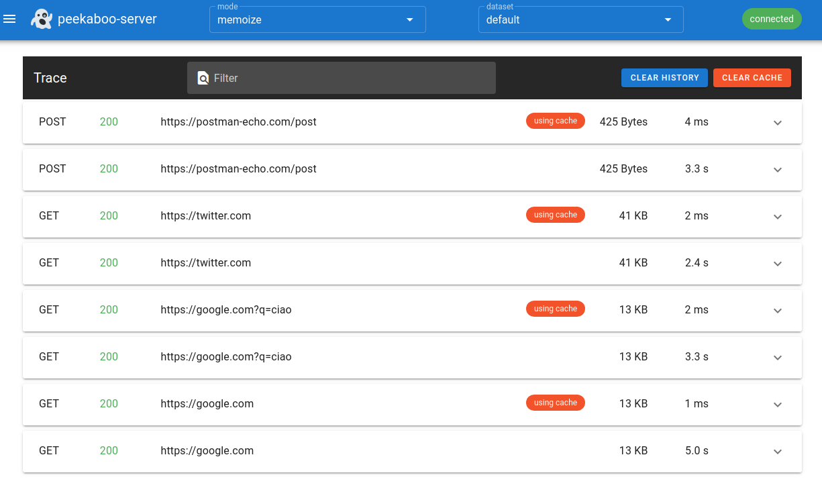
Task: Expand the 2.4 s twitter.com row chevron
Action: pyautogui.click(x=778, y=263)
